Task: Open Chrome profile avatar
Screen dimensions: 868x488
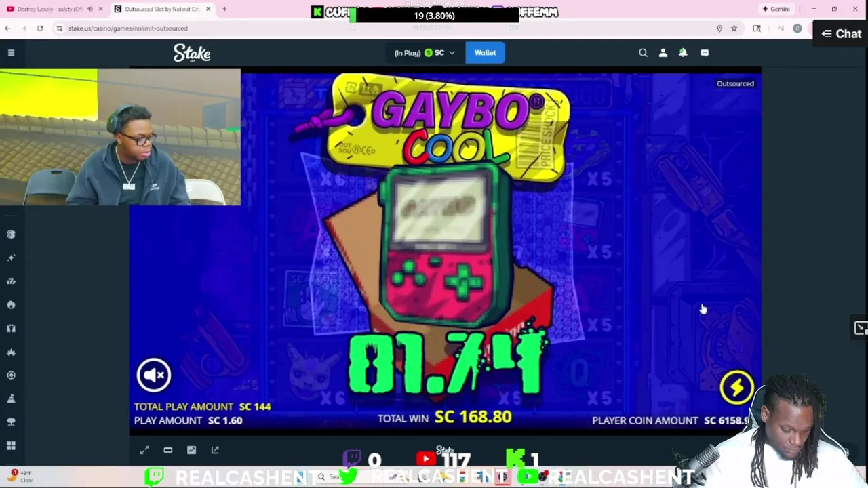Action: (x=797, y=28)
